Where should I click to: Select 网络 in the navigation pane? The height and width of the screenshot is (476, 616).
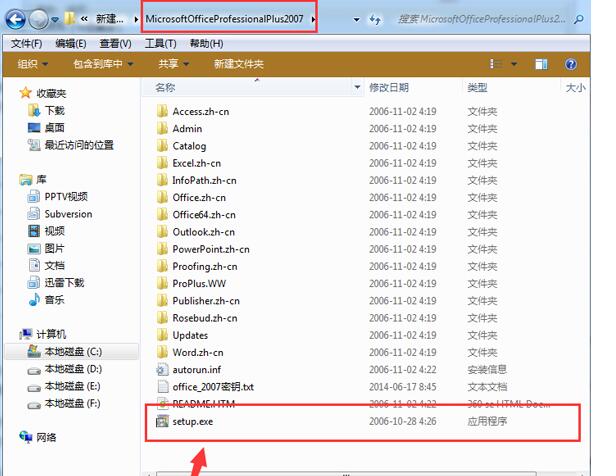(46, 437)
